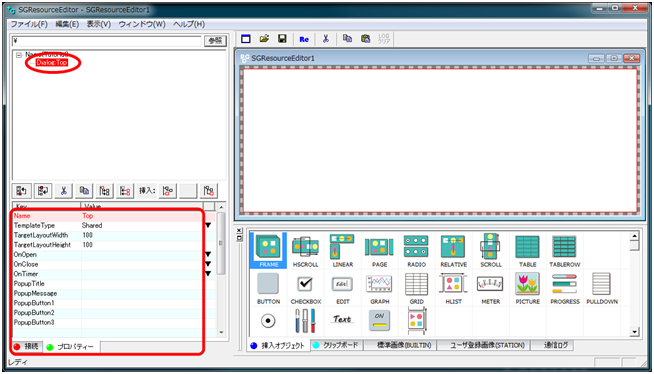Screen dimensions: 654x374
Task: Select the BUTTON insert object
Action: (x=268, y=288)
